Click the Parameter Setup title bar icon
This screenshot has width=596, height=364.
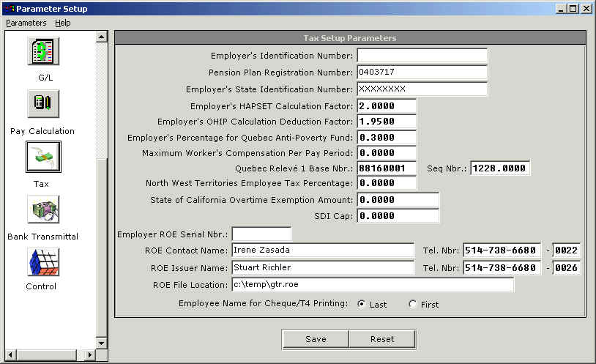[9, 9]
